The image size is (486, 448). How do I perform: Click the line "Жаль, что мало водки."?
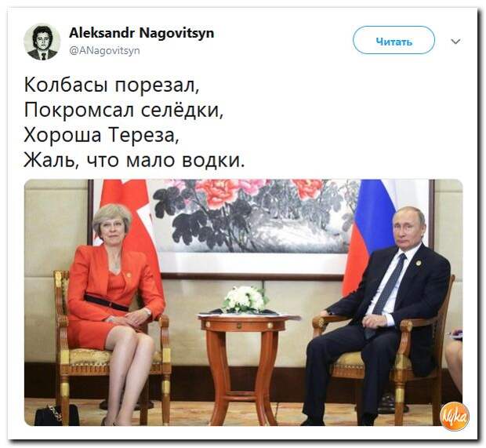point(134,160)
